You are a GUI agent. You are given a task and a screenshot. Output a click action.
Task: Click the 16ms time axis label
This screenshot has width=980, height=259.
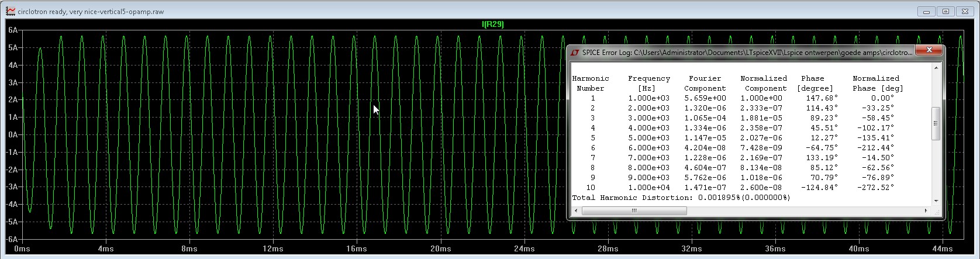pyautogui.click(x=356, y=248)
